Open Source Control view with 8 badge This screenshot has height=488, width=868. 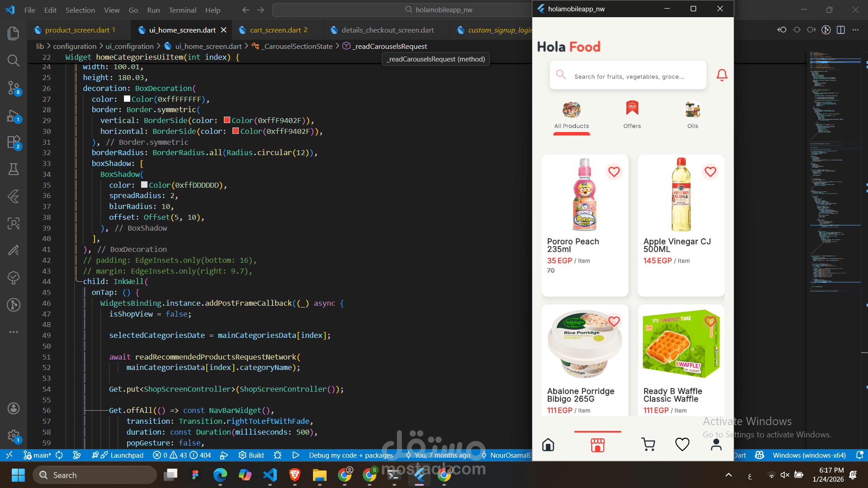pyautogui.click(x=14, y=88)
